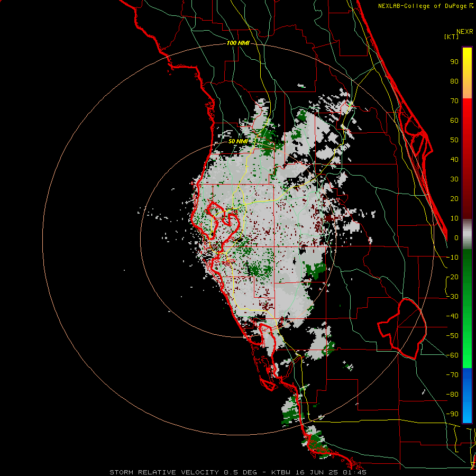Click the KTBW radar station identifier
476x476 pixels.
click(282, 472)
